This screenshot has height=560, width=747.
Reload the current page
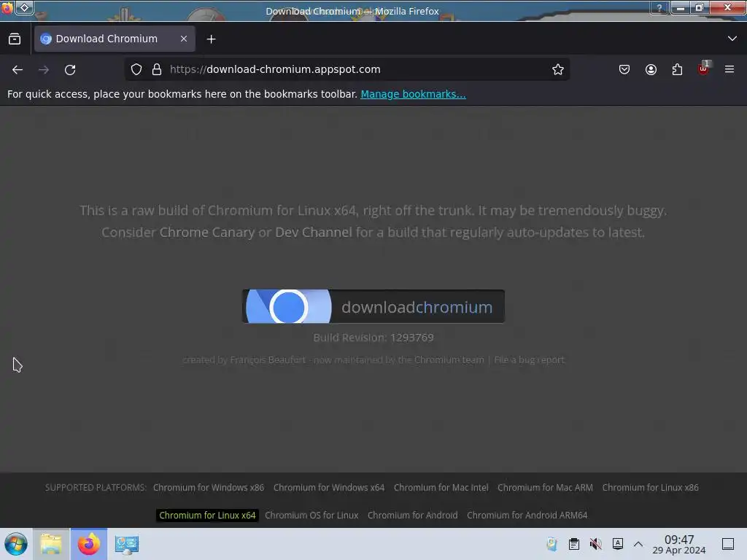70,69
